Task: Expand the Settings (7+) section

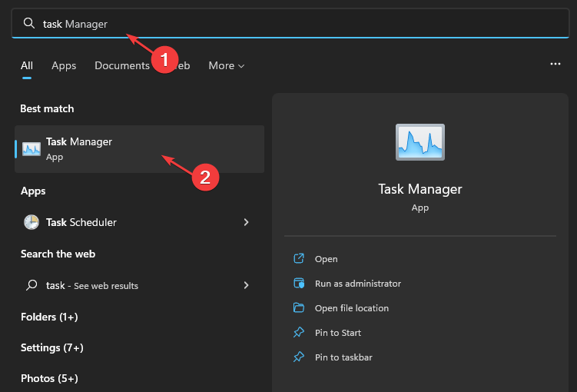Action: point(52,348)
